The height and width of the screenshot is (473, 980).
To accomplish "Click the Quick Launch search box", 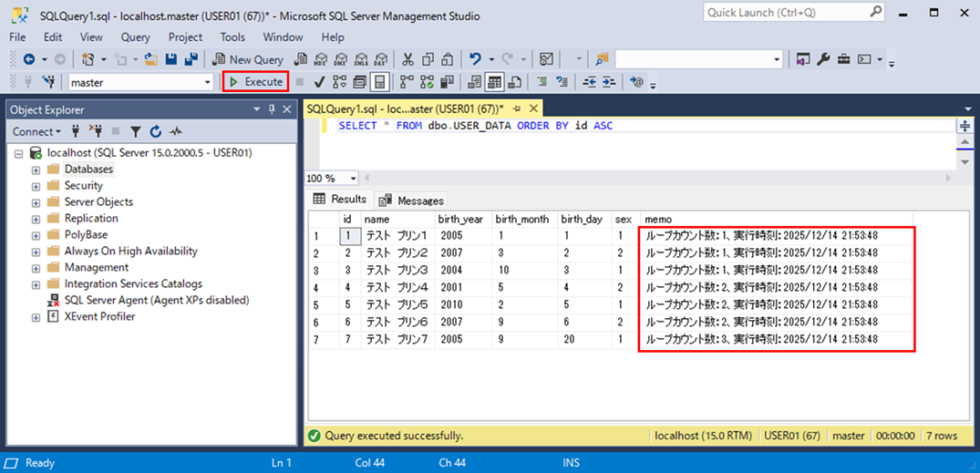I will [785, 12].
